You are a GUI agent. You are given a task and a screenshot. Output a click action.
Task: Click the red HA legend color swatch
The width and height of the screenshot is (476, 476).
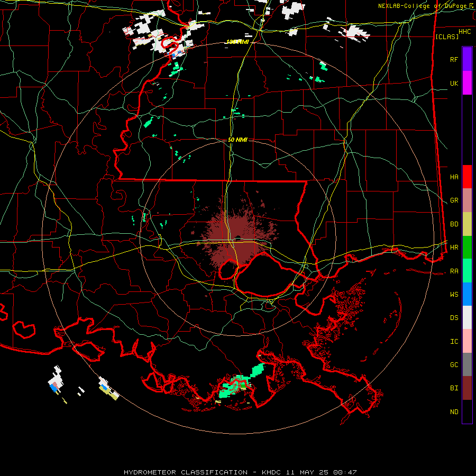tap(467, 177)
